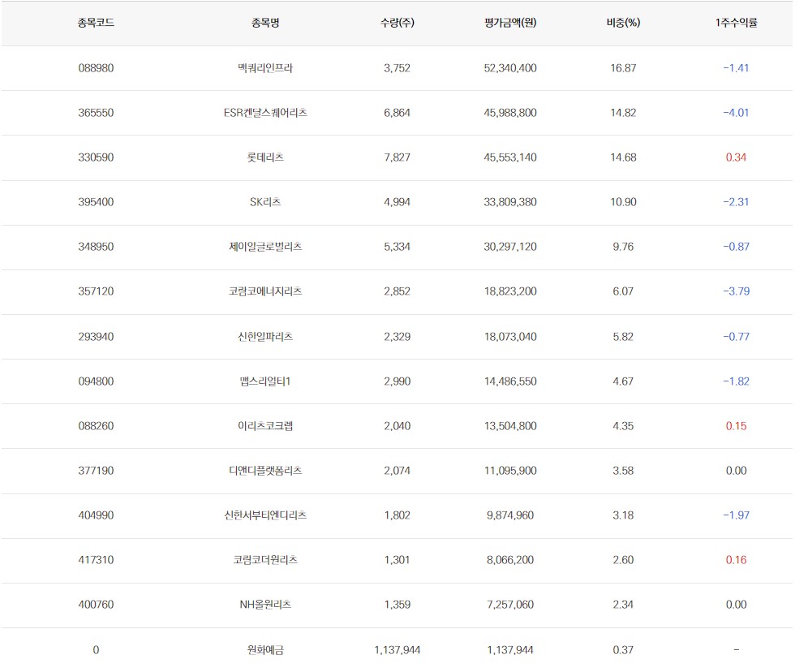
Task: Click valuation 11,095,900
Action: 510,471
